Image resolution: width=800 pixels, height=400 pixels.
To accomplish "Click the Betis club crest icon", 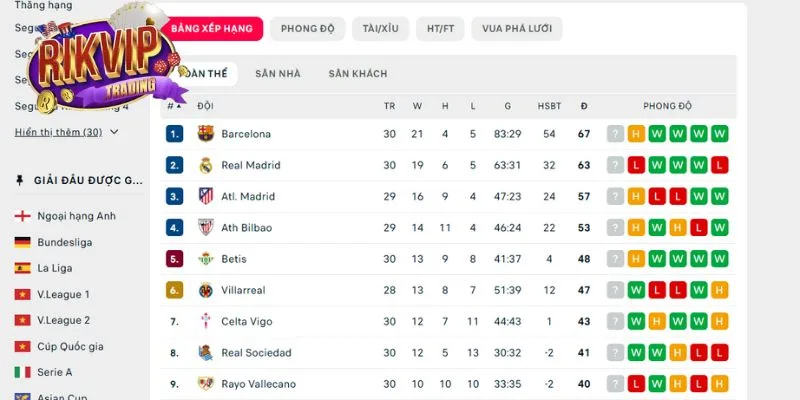I will pos(206,259).
